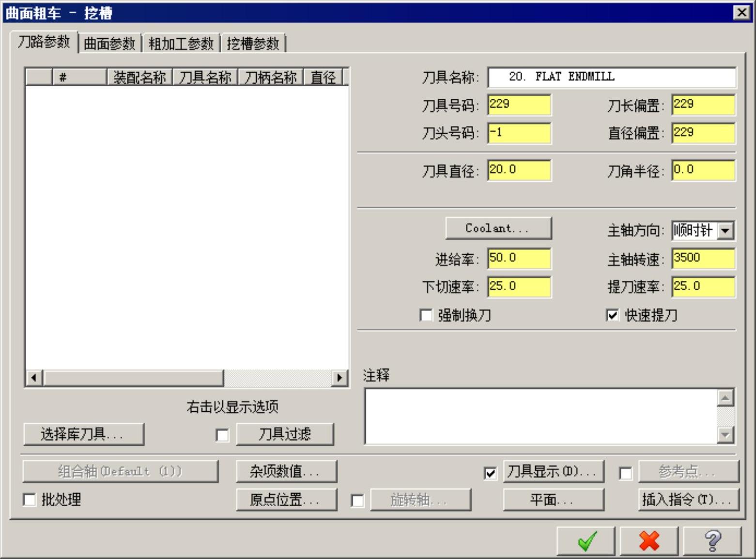Open the 杂项数值... button
The height and width of the screenshot is (559, 756).
(x=286, y=471)
